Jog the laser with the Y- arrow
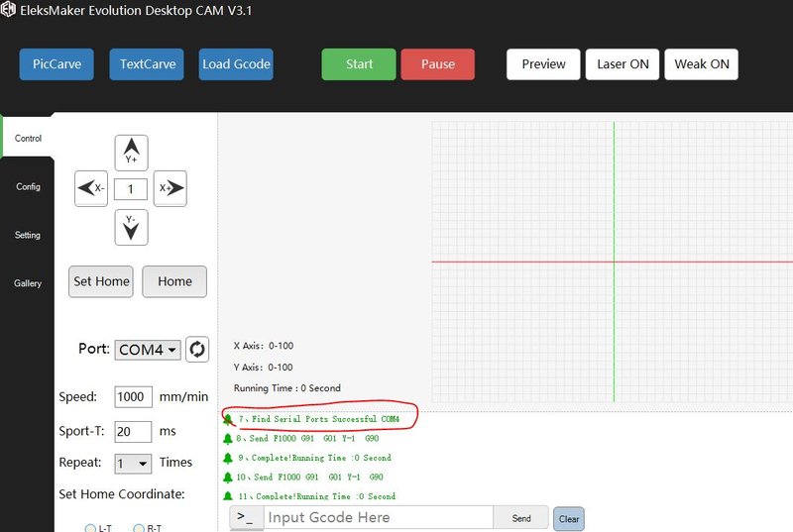Viewport: 793px width, 532px height. point(132,227)
